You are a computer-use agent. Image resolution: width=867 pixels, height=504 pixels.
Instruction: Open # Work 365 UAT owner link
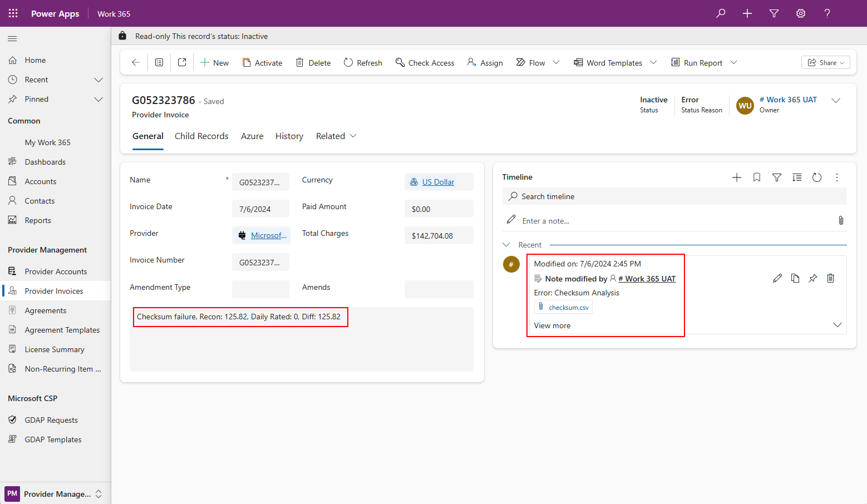coord(788,100)
